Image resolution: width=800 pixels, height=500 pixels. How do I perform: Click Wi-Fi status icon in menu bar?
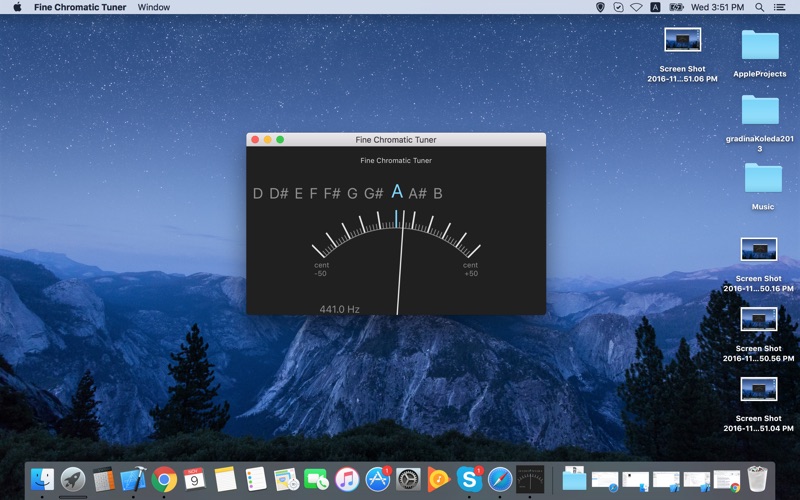tap(636, 7)
